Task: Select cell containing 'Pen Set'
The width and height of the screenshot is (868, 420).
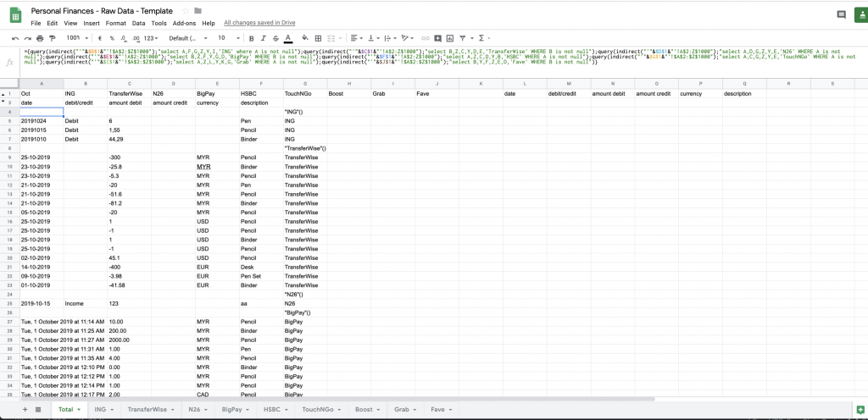Action: tap(261, 276)
